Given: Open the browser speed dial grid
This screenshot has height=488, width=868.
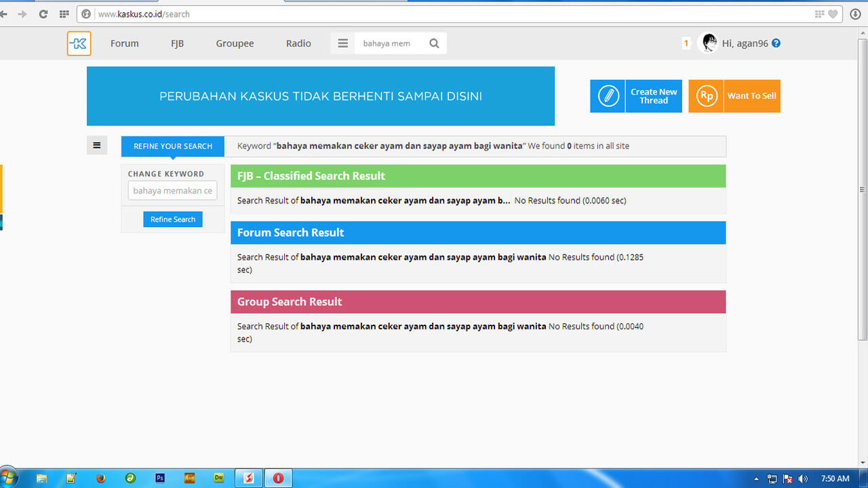Looking at the screenshot, I should [x=64, y=14].
